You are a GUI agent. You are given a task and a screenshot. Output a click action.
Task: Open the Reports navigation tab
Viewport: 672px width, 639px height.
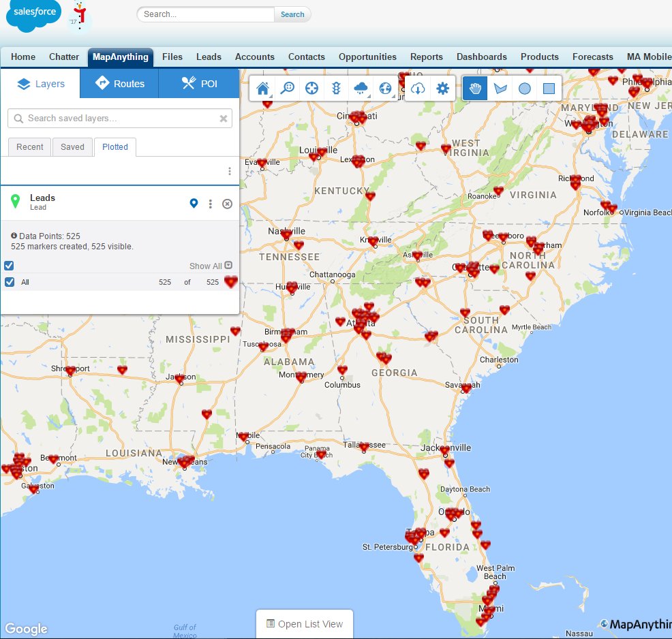click(427, 57)
